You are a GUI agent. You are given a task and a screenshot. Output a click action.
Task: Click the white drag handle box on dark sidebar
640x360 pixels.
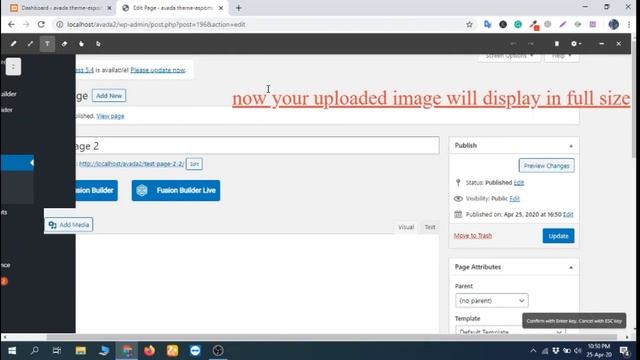pyautogui.click(x=13, y=67)
